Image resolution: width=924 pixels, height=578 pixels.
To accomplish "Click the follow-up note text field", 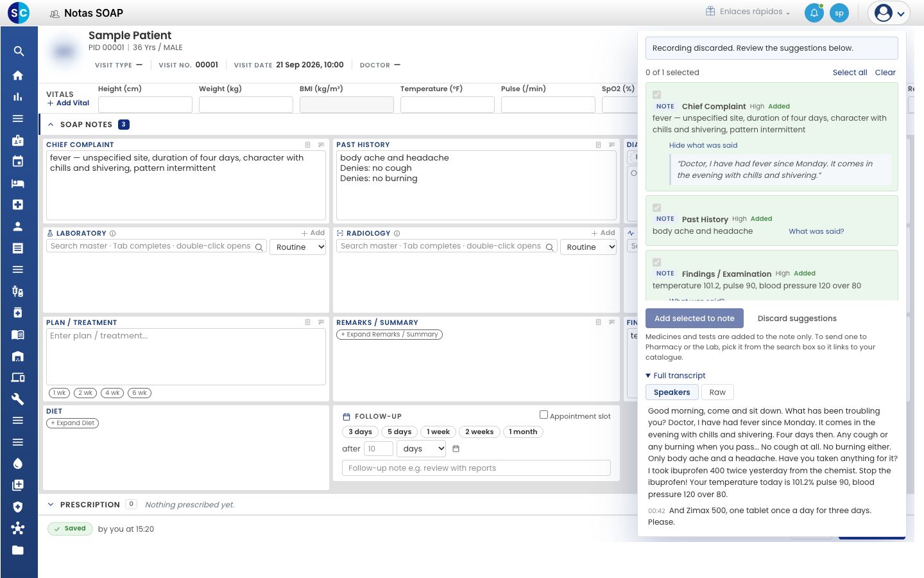I will pos(476,468).
